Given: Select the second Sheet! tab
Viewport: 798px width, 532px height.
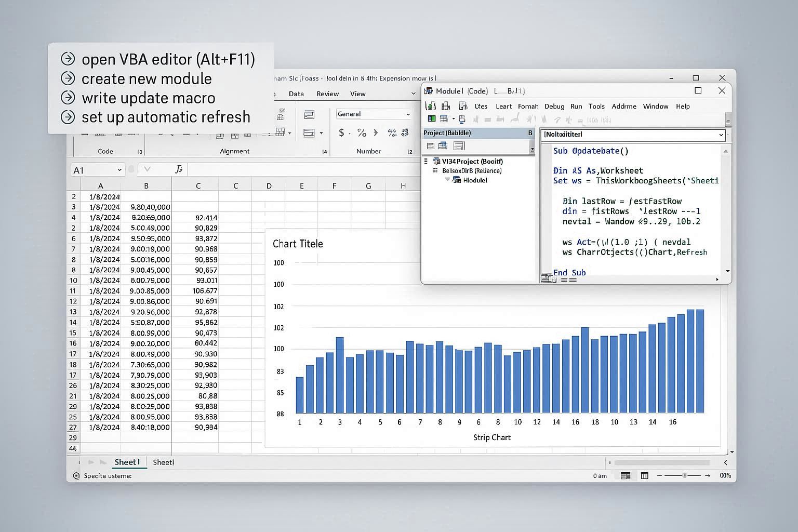Looking at the screenshot, I should [x=163, y=462].
